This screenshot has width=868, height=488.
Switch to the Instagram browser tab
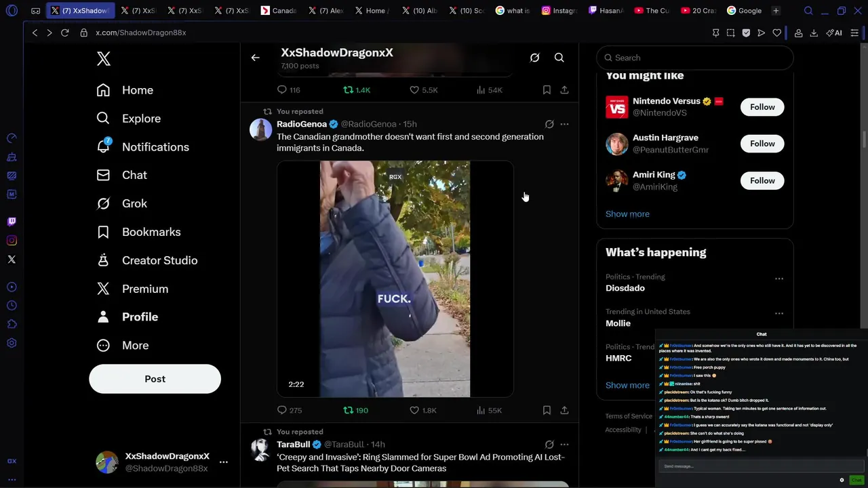pyautogui.click(x=559, y=11)
